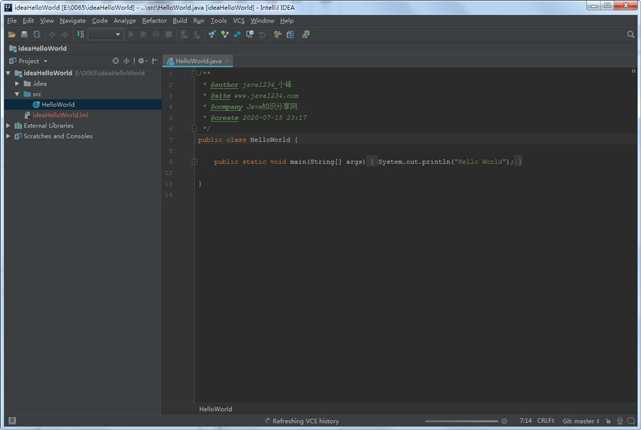Click the VCS Update Project icon

[212, 34]
